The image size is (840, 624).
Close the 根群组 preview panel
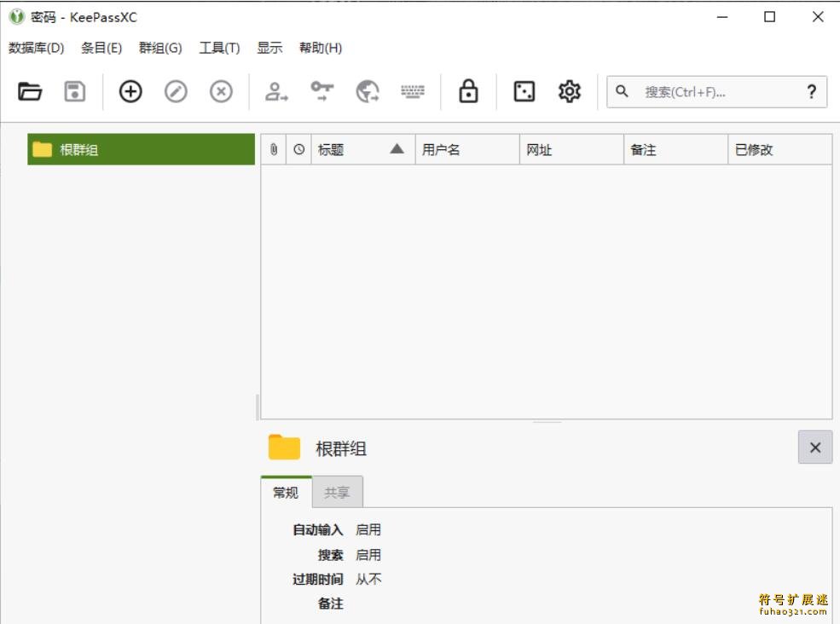pyautogui.click(x=815, y=448)
